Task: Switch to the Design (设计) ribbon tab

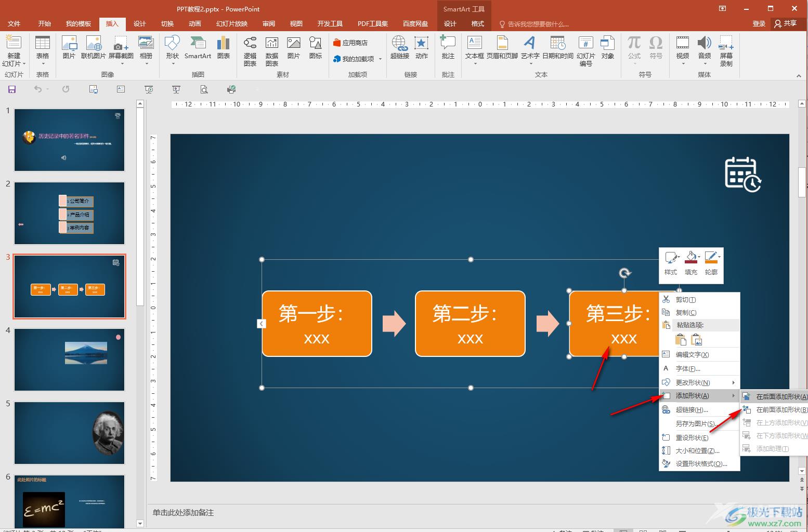Action: pos(140,23)
